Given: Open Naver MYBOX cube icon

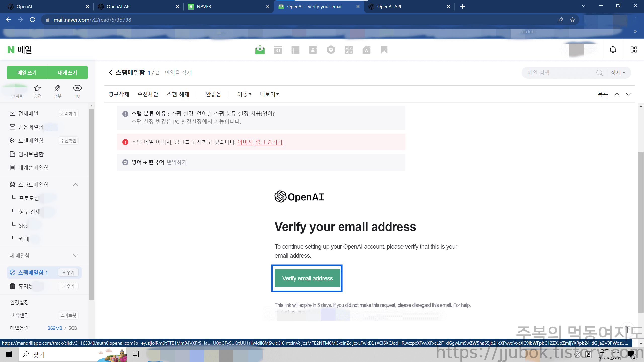Looking at the screenshot, I should [x=331, y=50].
